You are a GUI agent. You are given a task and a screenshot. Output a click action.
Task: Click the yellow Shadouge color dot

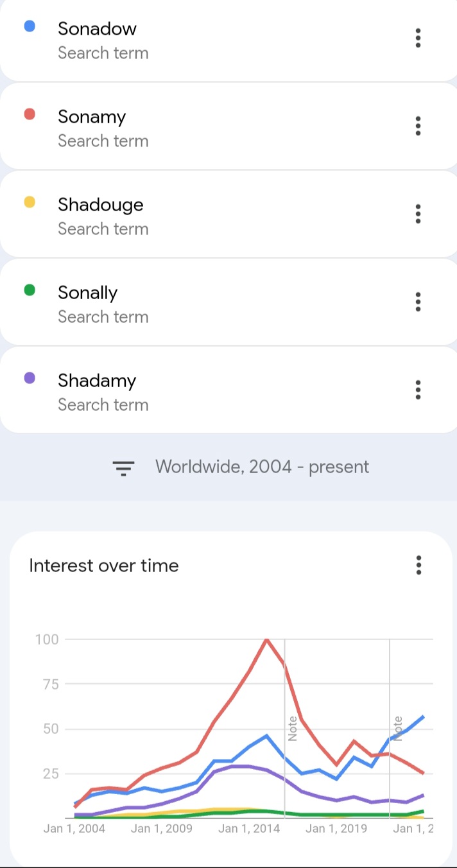point(29,202)
